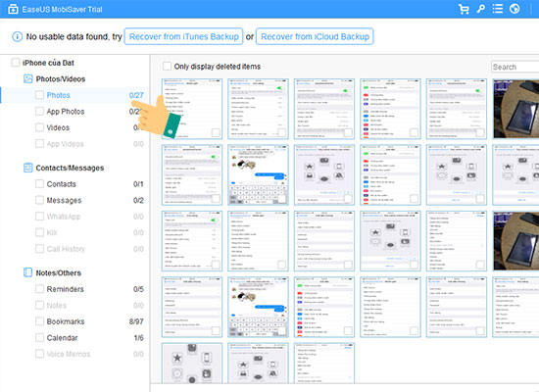Click the Photos/Videos category icon

[27, 78]
